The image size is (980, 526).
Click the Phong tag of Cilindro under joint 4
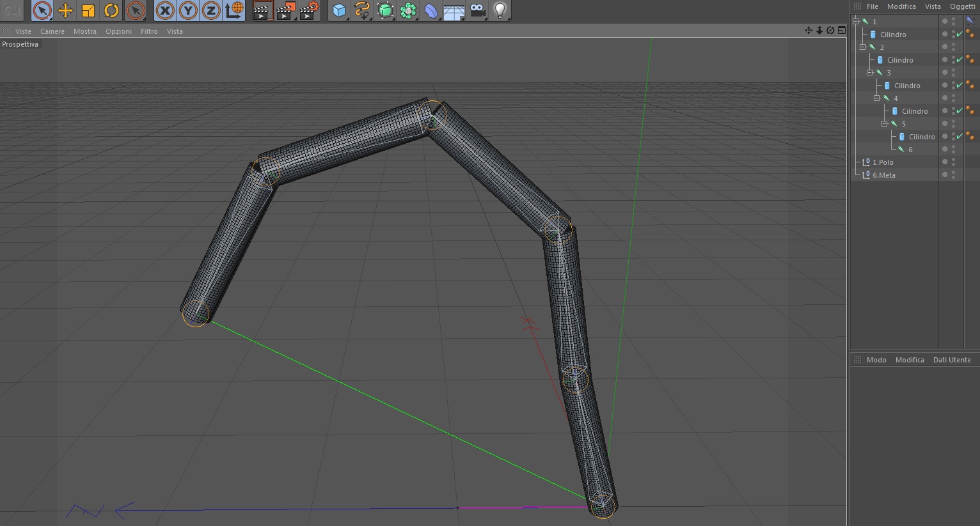coord(970,111)
